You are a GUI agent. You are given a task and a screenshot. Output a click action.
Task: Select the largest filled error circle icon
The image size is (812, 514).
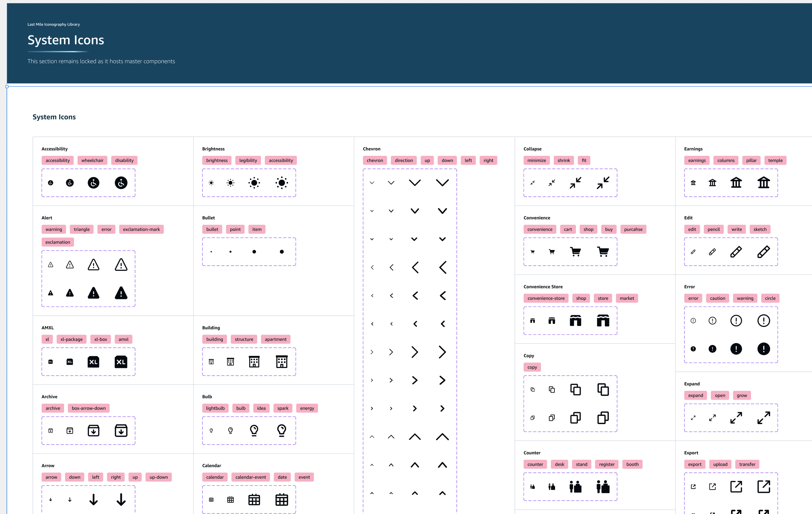coord(763,349)
